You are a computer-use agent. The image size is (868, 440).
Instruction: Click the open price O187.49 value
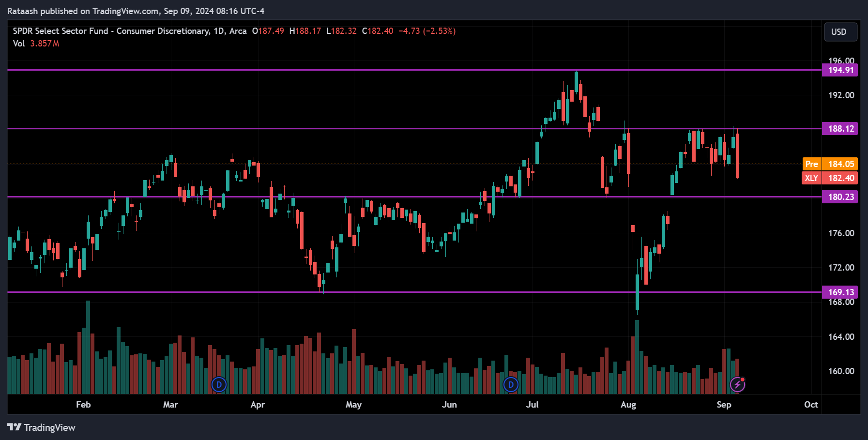click(x=268, y=31)
